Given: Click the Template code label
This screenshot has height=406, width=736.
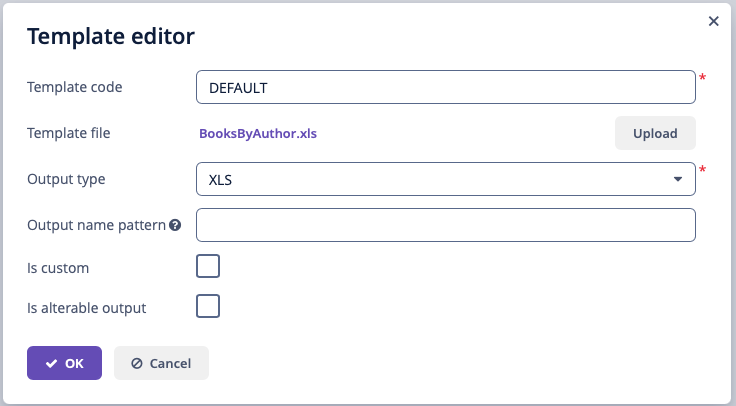Looking at the screenshot, I should tap(75, 87).
